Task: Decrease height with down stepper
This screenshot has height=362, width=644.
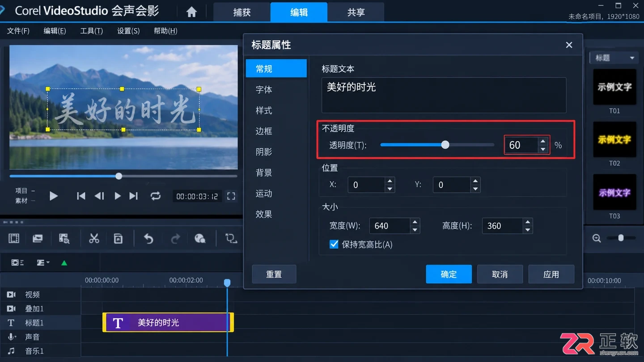Action: tap(528, 230)
